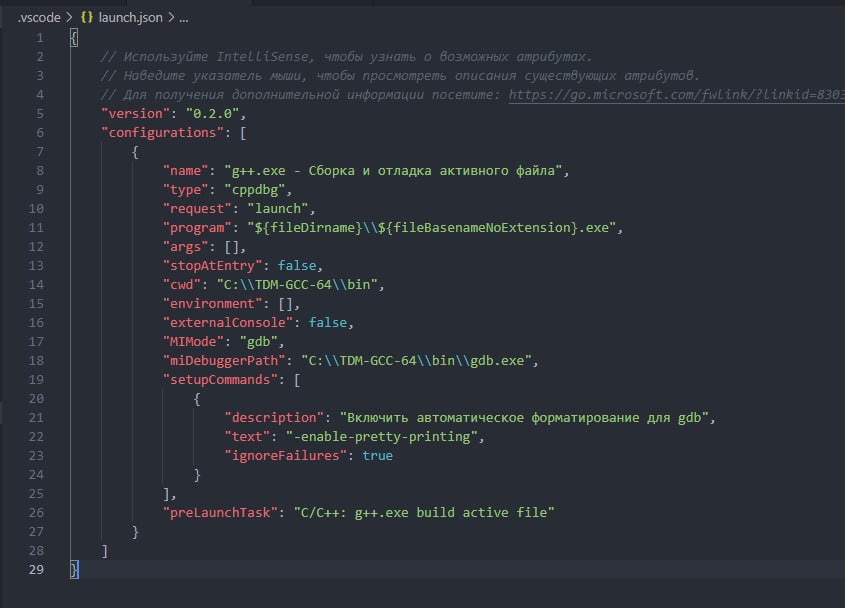This screenshot has height=608, width=845.
Task: Click line number 19 in gutter
Action: (x=36, y=379)
